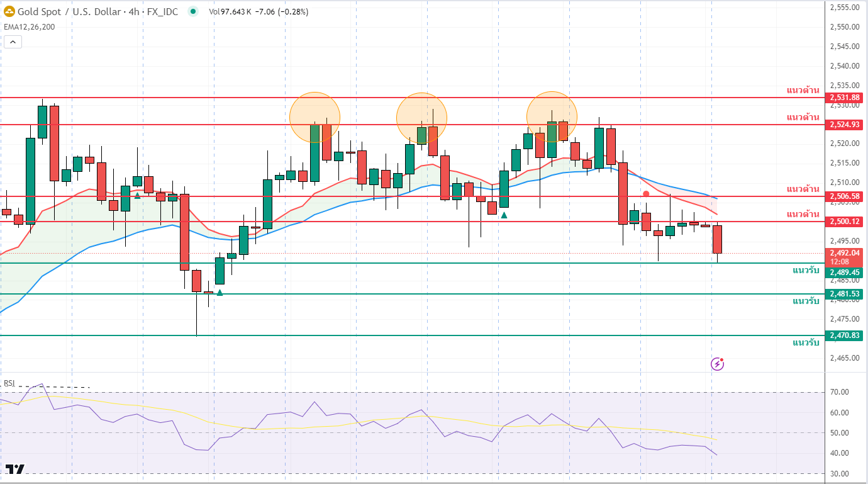Collapse the indicator legend with chevron button
The height and width of the screenshot is (484, 868).
point(13,42)
